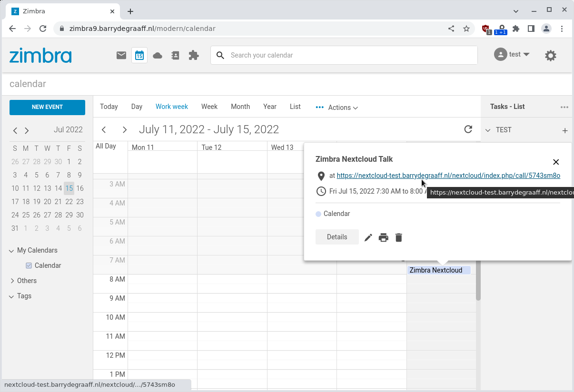Edit event with the pencil icon
The image size is (574, 392).
coord(368,237)
